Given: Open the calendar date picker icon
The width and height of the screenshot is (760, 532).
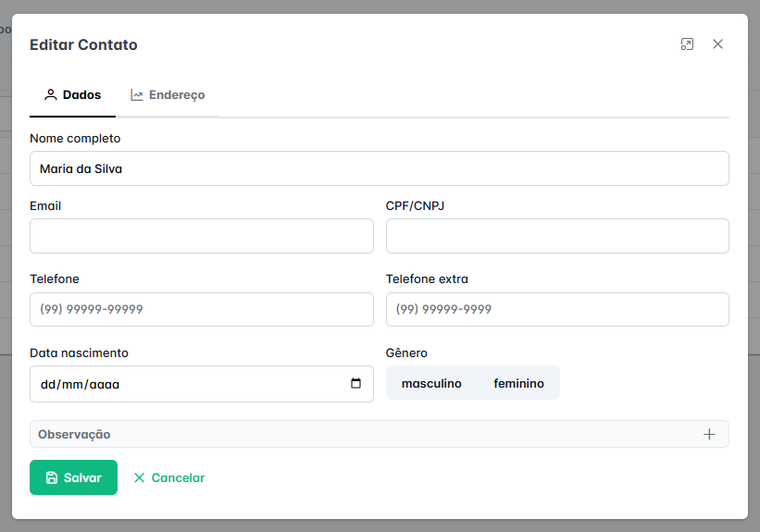Looking at the screenshot, I should 355,384.
